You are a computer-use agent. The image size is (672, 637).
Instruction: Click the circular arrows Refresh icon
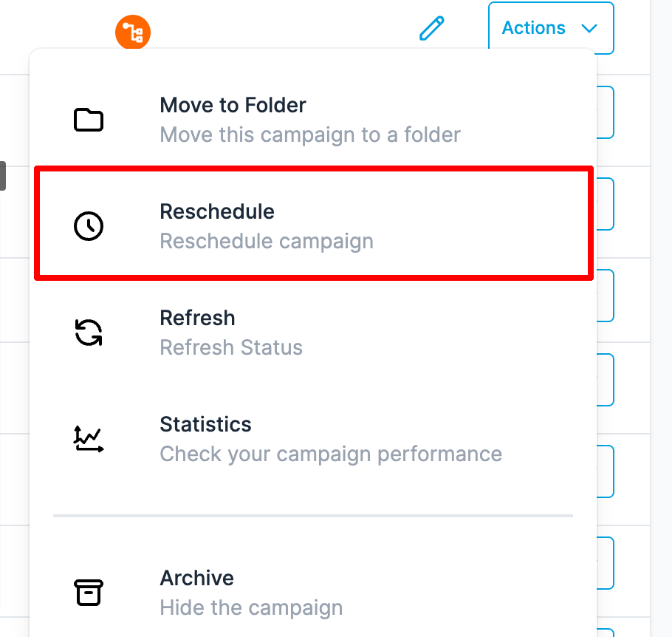[89, 333]
